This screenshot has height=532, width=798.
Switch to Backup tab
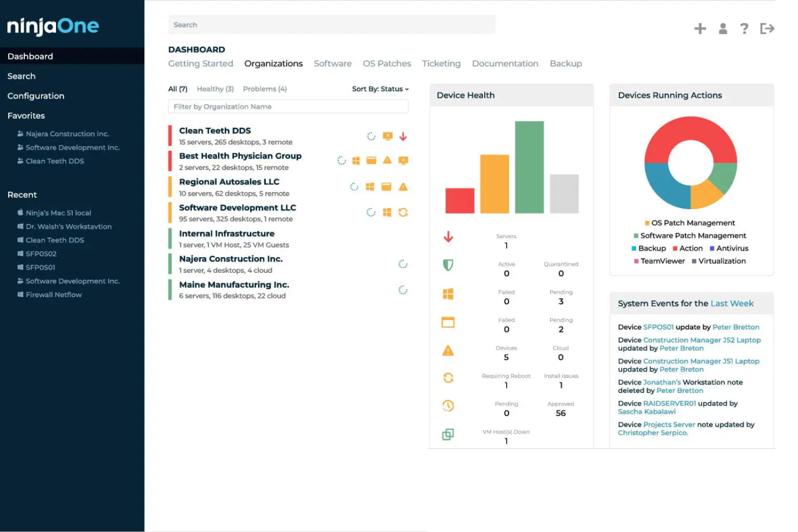[566, 64]
